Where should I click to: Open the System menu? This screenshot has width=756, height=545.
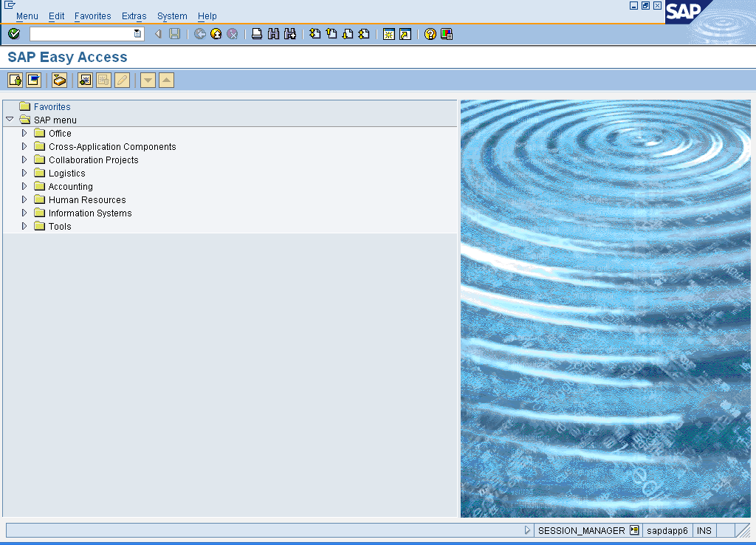click(172, 16)
